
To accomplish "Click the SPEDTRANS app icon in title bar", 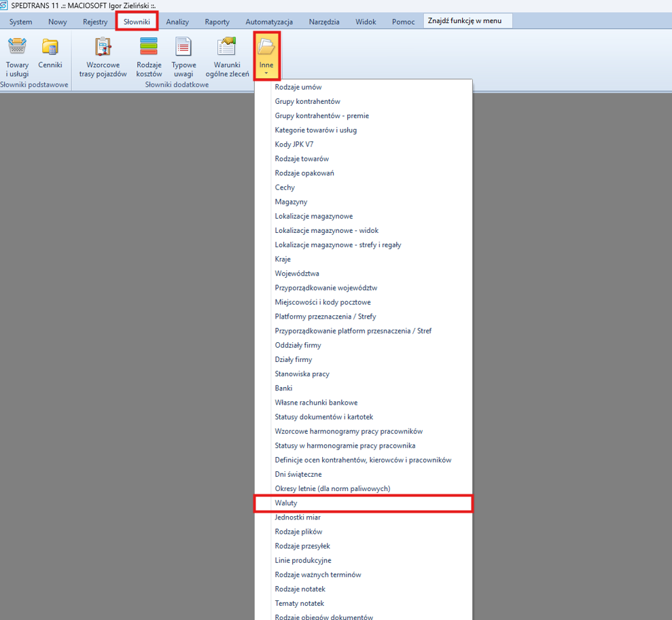I will coord(5,5).
